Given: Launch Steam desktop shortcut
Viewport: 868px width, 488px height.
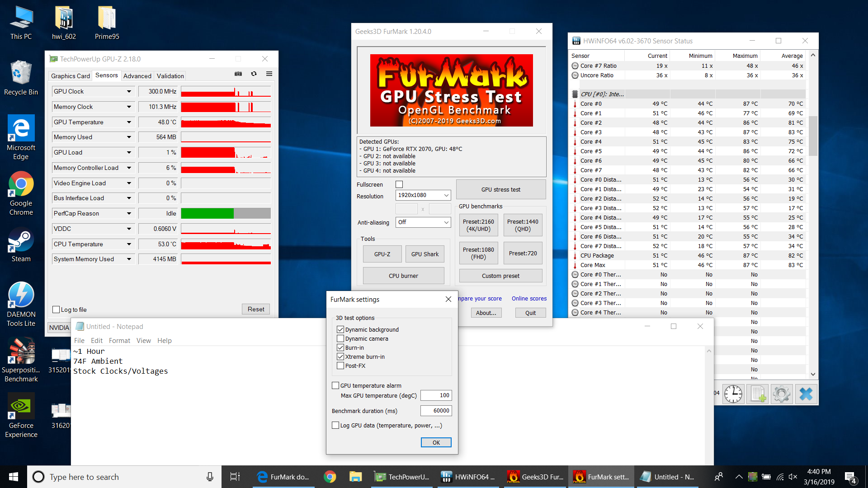Looking at the screenshot, I should coord(21,245).
